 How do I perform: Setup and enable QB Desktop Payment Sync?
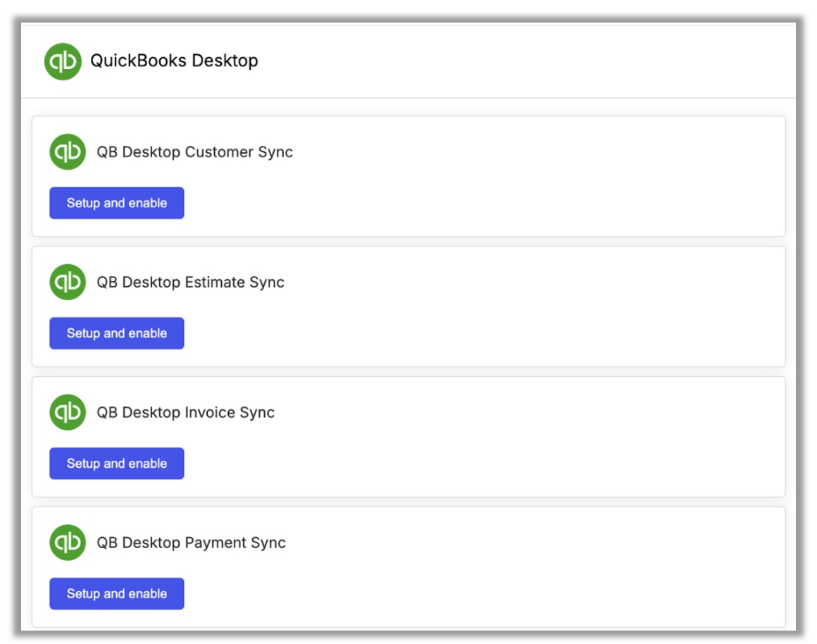[x=117, y=593]
